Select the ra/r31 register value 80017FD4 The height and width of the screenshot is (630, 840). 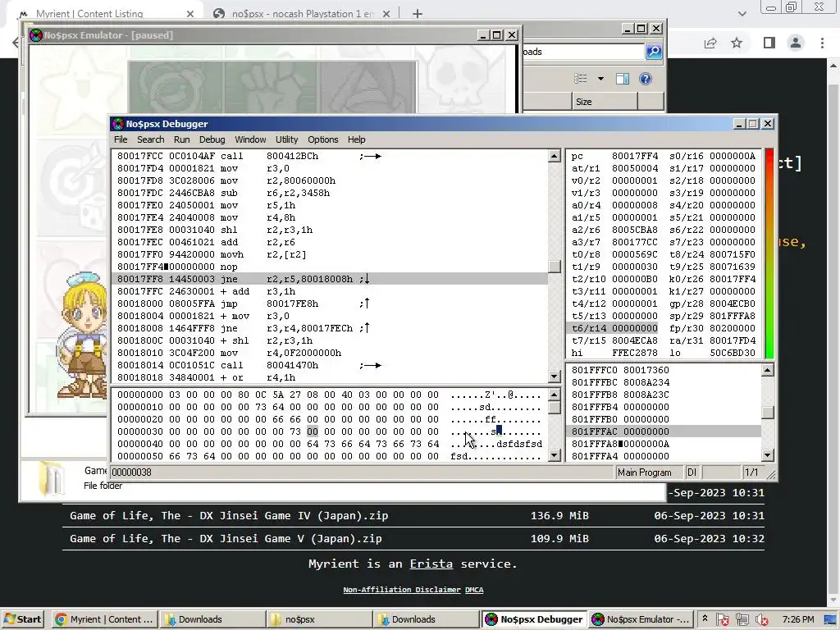pos(733,340)
